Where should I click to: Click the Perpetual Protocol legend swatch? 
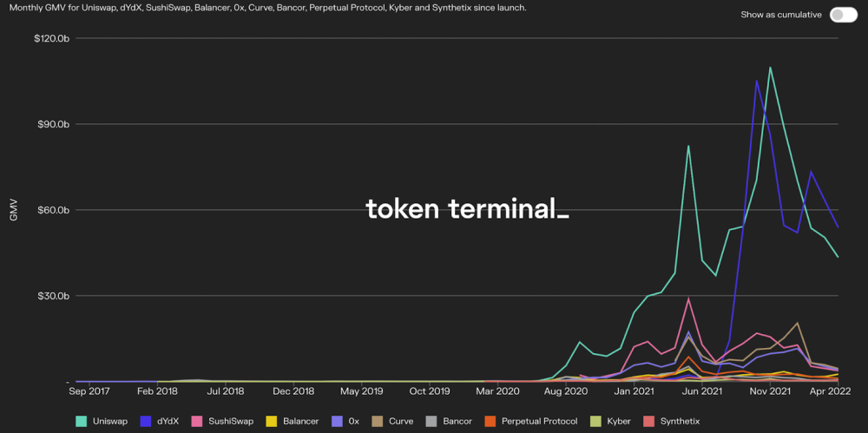490,421
